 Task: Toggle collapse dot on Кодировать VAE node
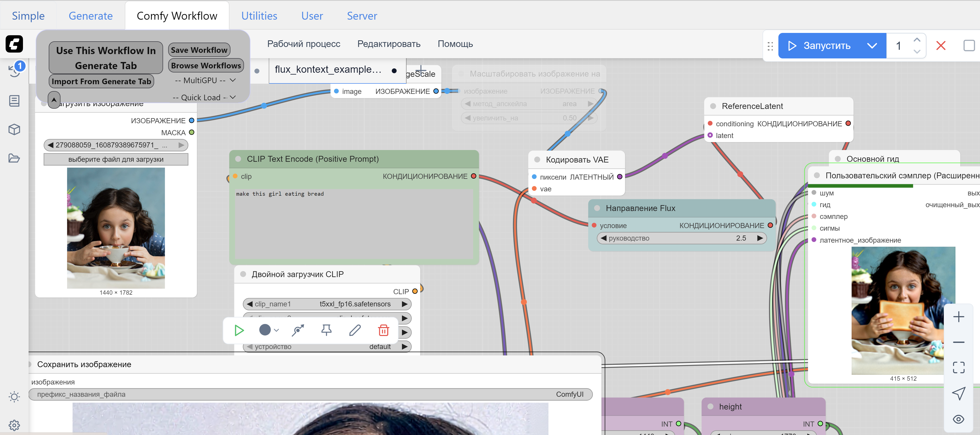tap(537, 160)
